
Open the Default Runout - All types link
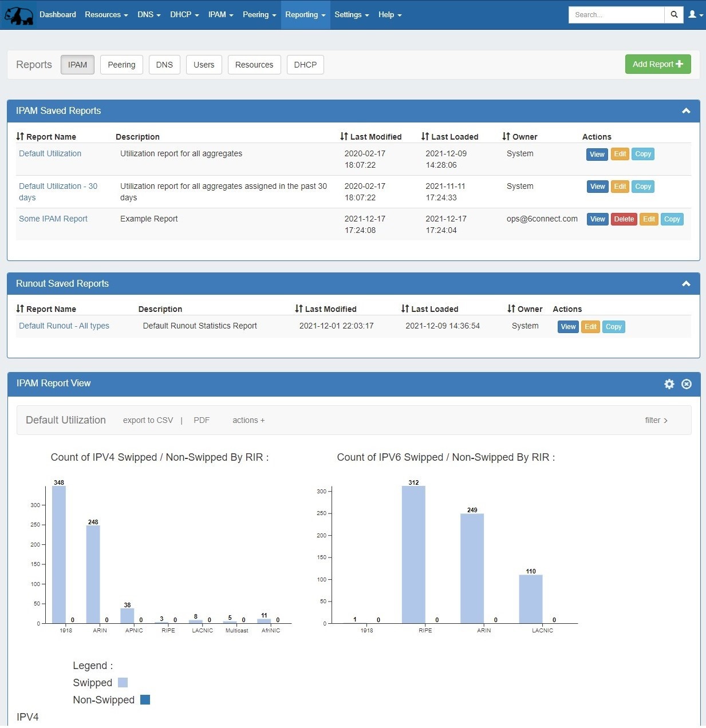click(x=64, y=326)
